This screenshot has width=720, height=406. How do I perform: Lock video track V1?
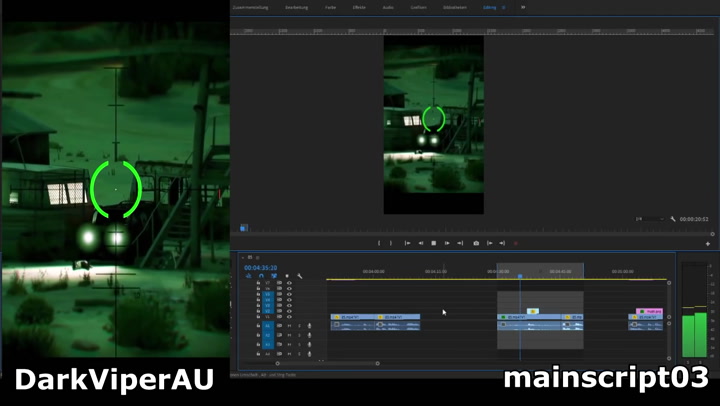click(258, 317)
